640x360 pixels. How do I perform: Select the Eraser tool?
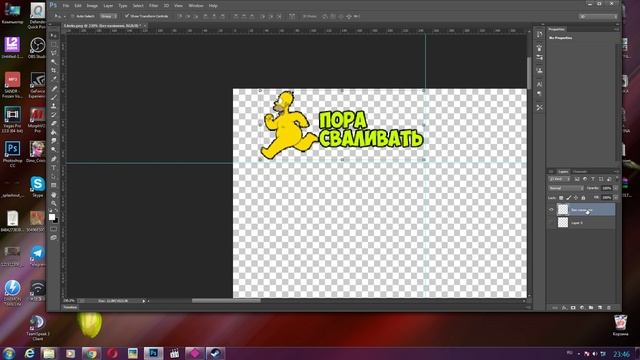point(53,123)
